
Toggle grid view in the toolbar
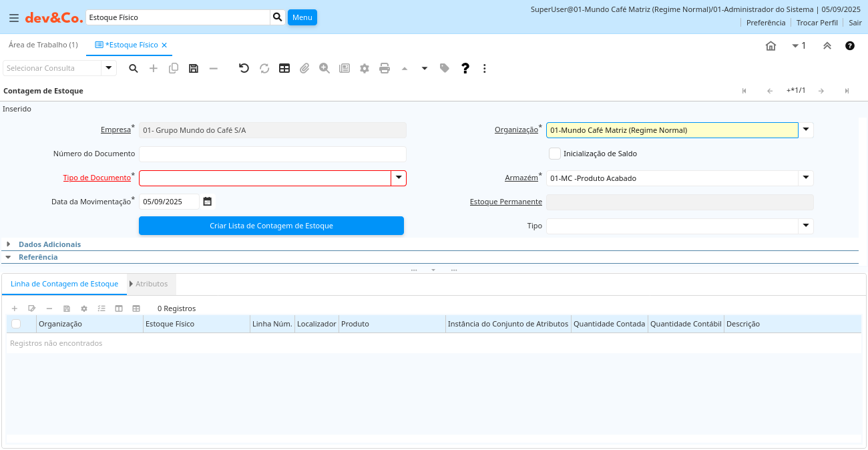[284, 68]
